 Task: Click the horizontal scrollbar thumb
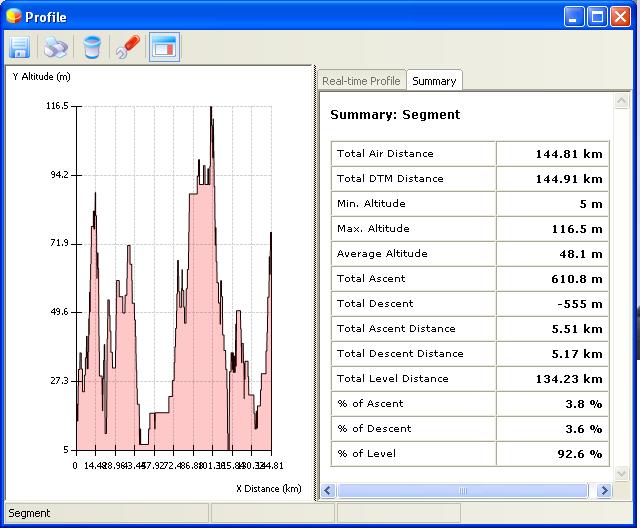(462, 490)
